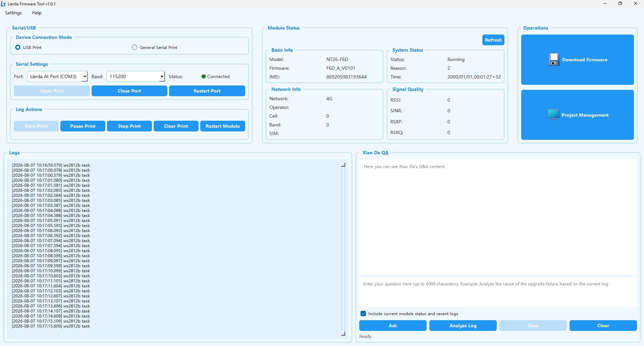Click the Time value 2000/01/01,00:01:27+32
Viewport: 644px width, 346px height.
474,77
